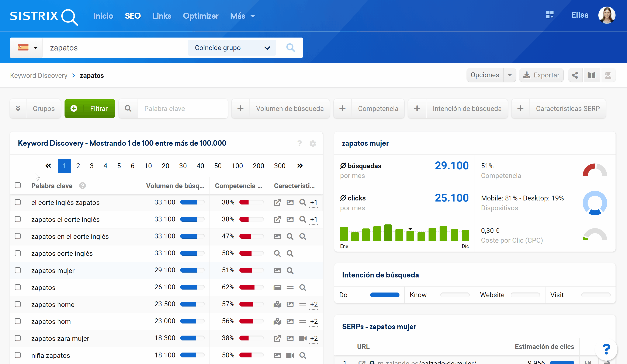Select the niña zapatos row checkbox

point(18,355)
